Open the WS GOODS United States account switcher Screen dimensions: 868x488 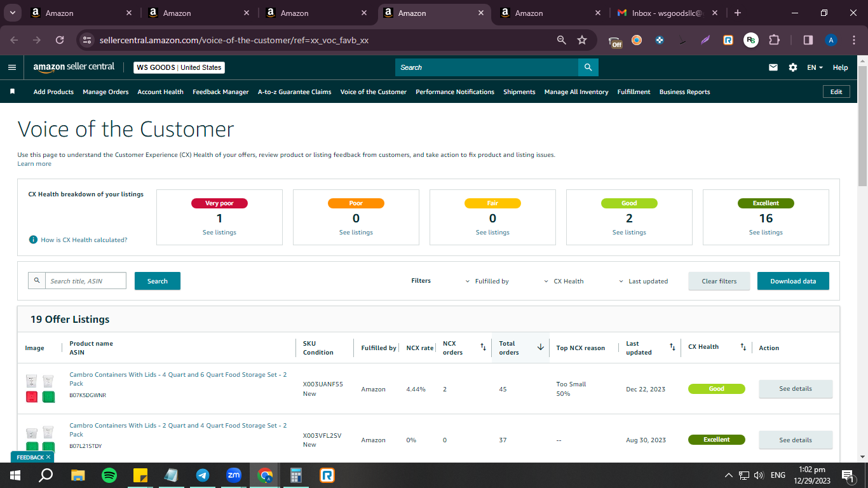point(179,67)
